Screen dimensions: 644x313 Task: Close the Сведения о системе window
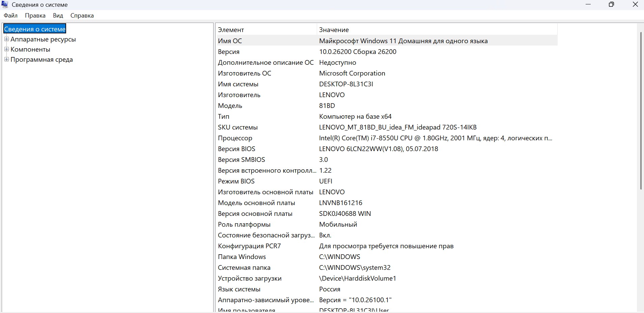click(635, 5)
